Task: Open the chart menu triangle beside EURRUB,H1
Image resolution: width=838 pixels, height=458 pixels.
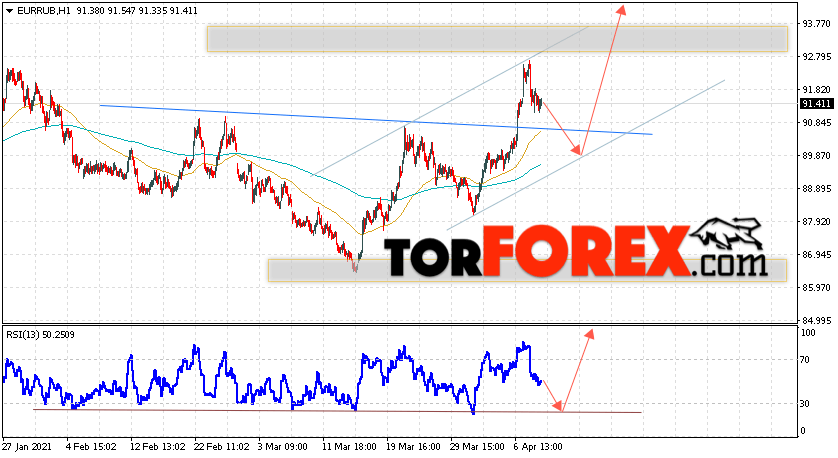Action: (10, 11)
